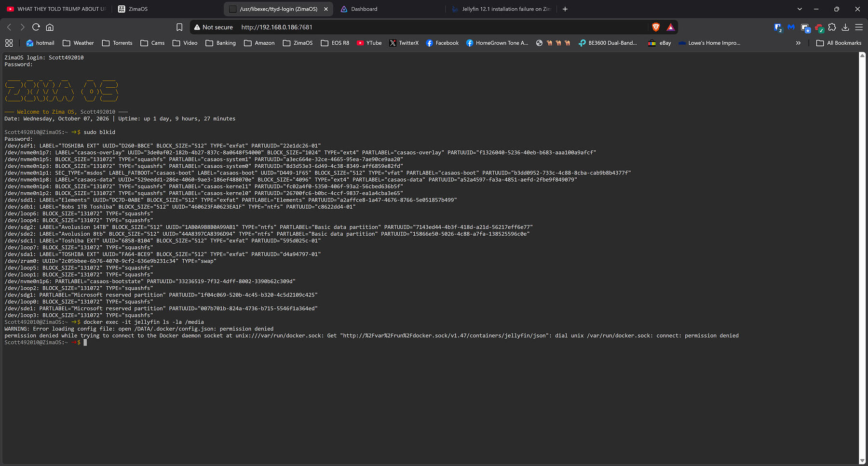868x466 pixels.
Task: Open the red extension with green checkmark
Action: 819,27
